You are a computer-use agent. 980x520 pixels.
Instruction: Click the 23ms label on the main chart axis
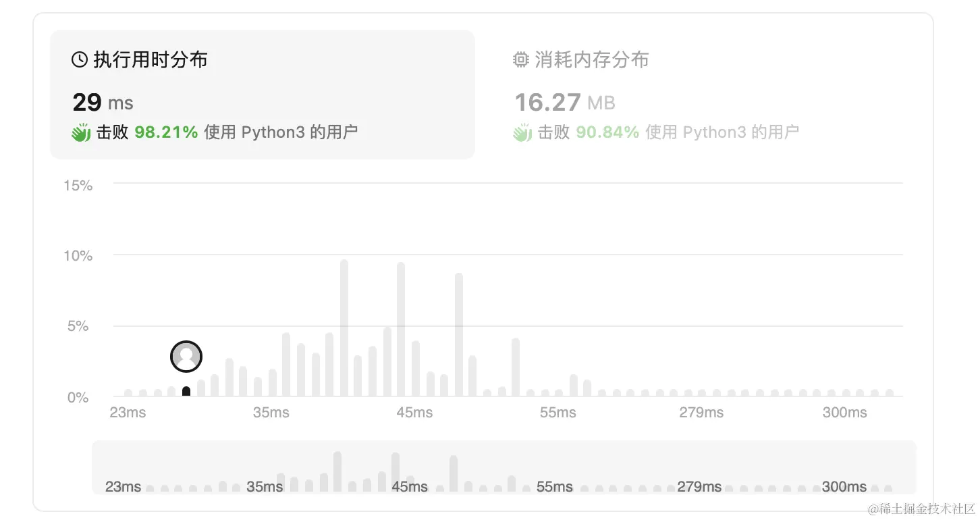point(128,413)
